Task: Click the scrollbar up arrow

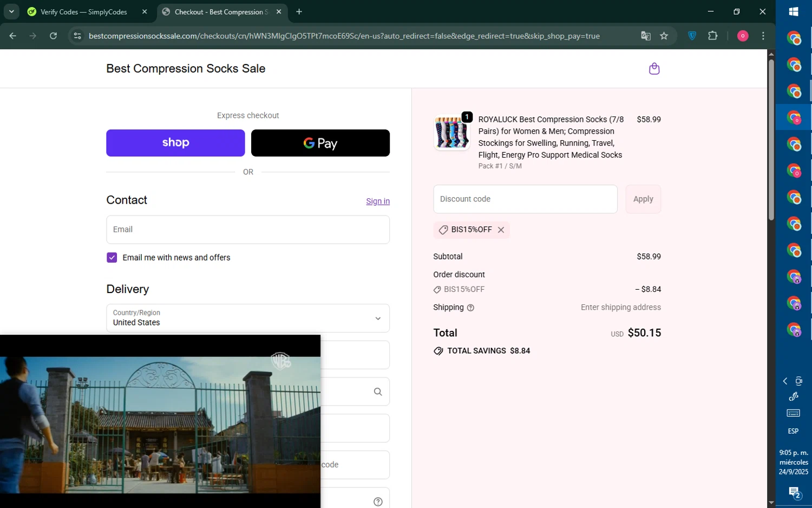Action: click(x=771, y=54)
